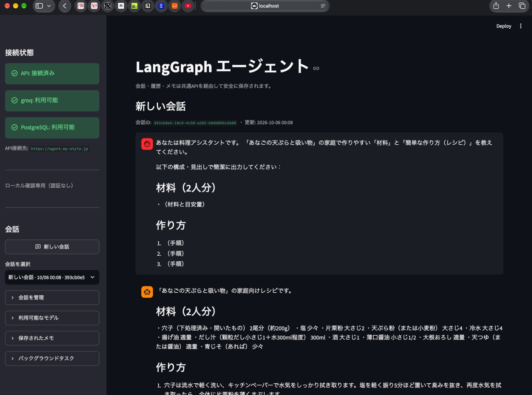Viewport: 532px width, 395px height.
Task: Click the heading anchor link icon
Action: (316, 68)
